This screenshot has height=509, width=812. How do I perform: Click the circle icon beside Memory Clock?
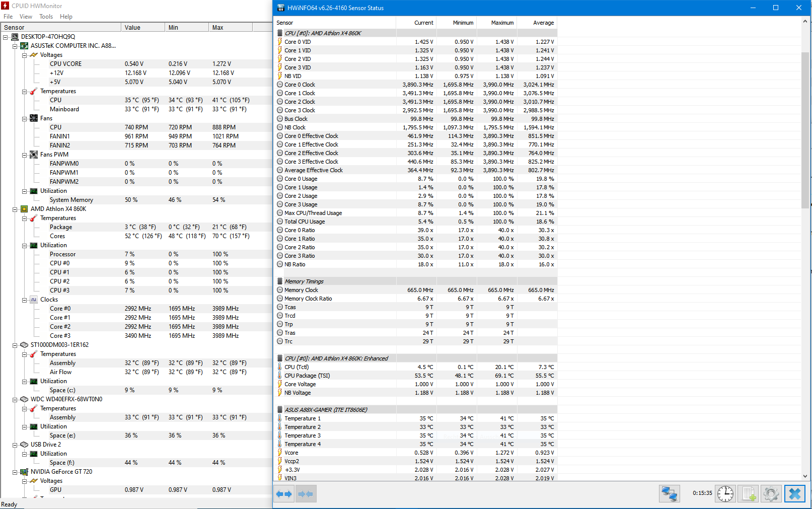click(280, 290)
